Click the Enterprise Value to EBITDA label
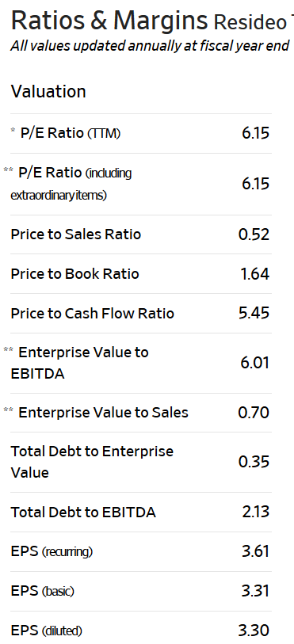The width and height of the screenshot is (294, 644). coord(80,363)
